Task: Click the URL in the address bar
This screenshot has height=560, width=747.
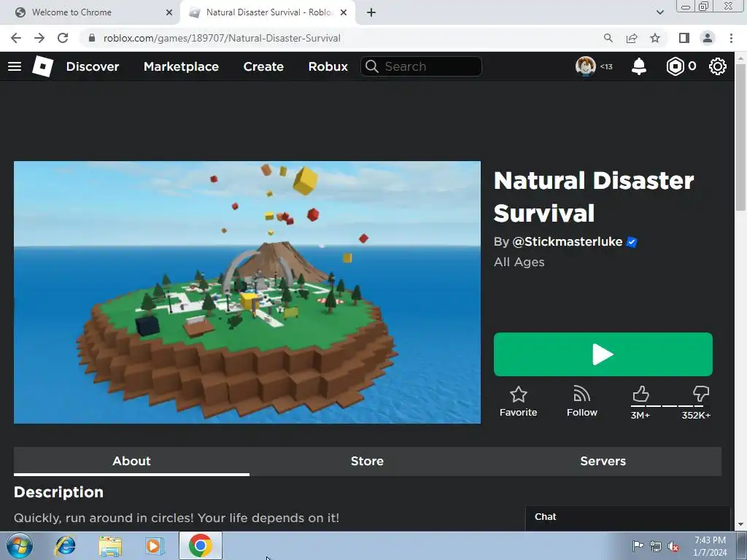Action: coord(222,38)
